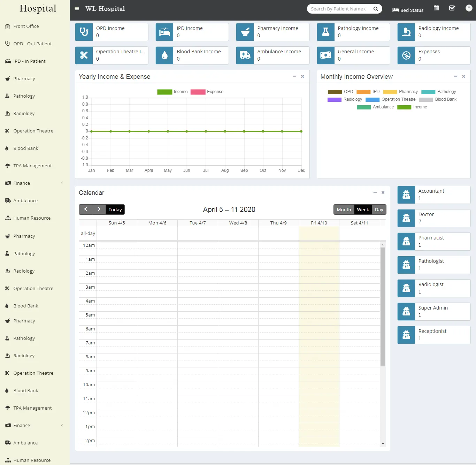Toggle the Pharmacy legend in monthly overview
This screenshot has height=465, width=476.
(x=400, y=92)
